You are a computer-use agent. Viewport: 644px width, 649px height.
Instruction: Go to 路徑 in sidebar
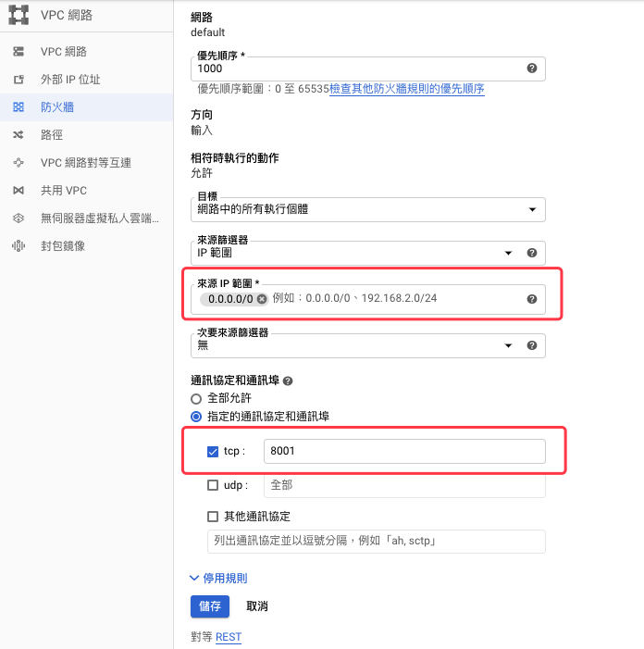pyautogui.click(x=86, y=135)
